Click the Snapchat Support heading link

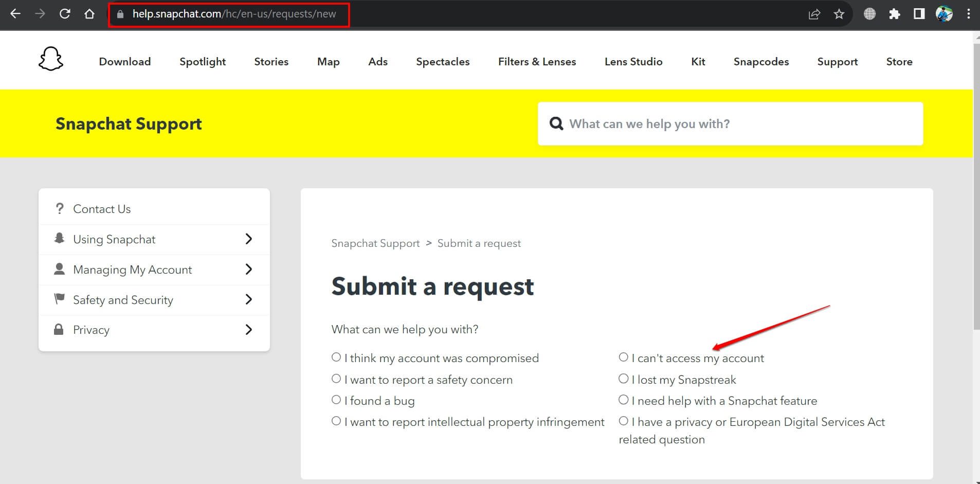pyautogui.click(x=129, y=124)
